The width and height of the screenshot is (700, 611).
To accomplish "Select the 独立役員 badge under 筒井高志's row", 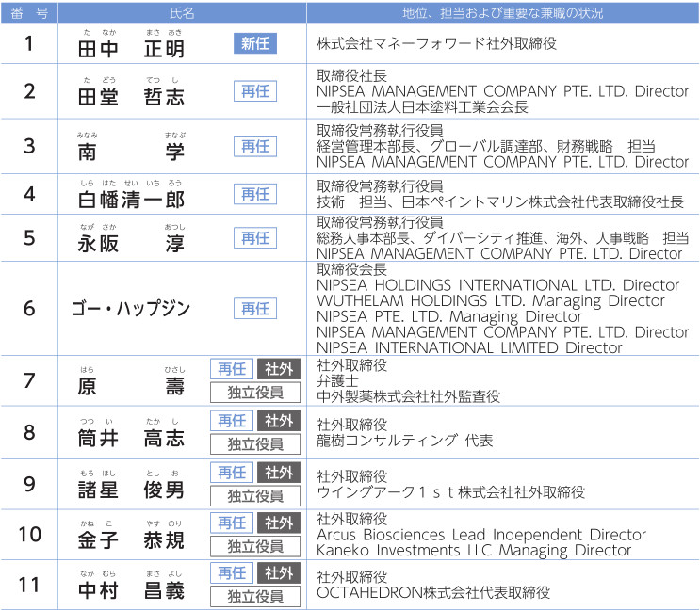I will pyautogui.click(x=255, y=443).
